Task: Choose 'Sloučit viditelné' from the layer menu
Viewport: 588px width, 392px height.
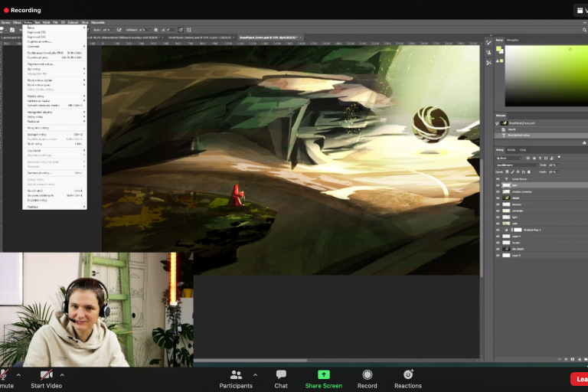Action: 38,195
